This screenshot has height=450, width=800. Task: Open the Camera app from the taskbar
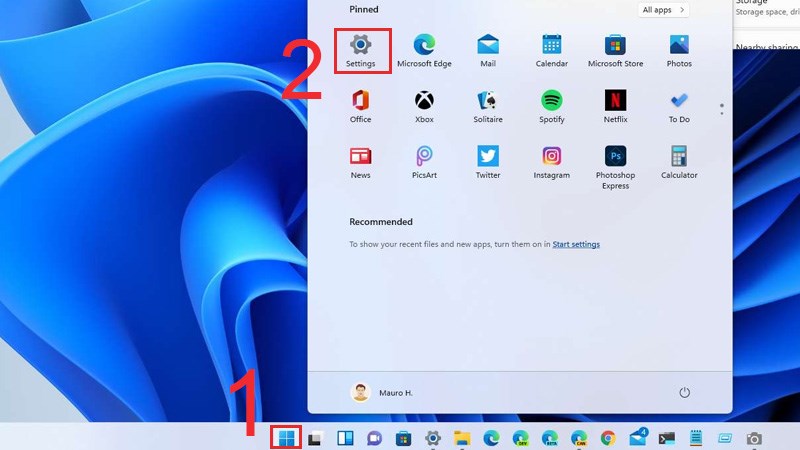click(754, 438)
